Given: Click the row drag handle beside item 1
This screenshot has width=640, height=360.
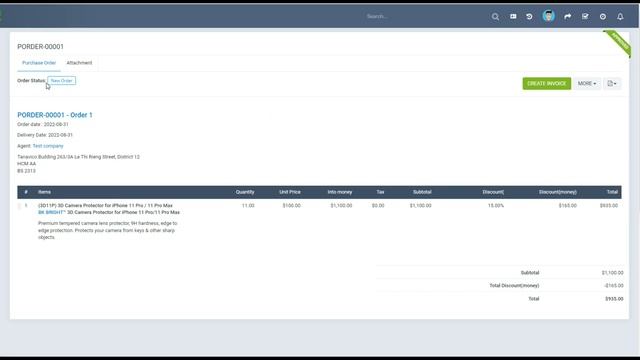Looking at the screenshot, I should tap(19, 206).
